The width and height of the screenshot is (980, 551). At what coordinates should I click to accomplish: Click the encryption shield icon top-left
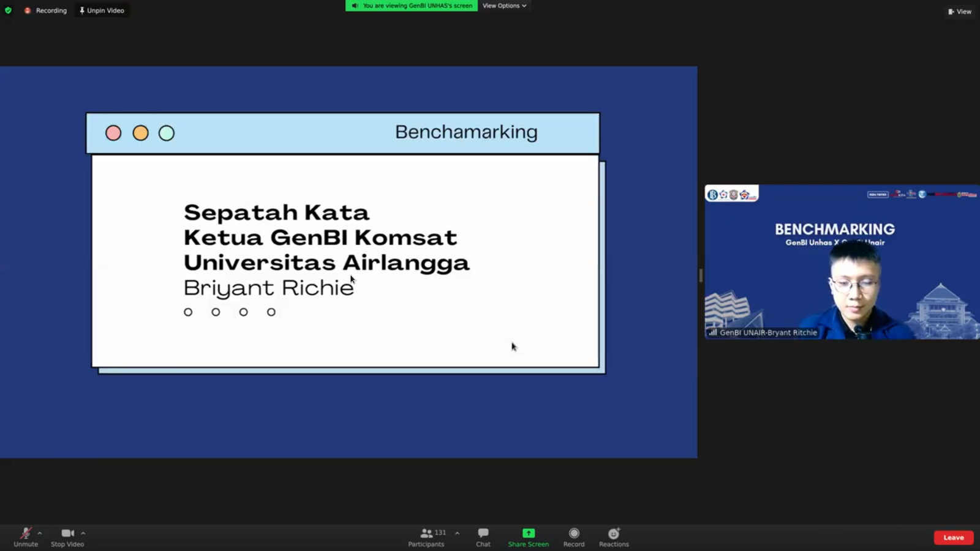click(8, 10)
